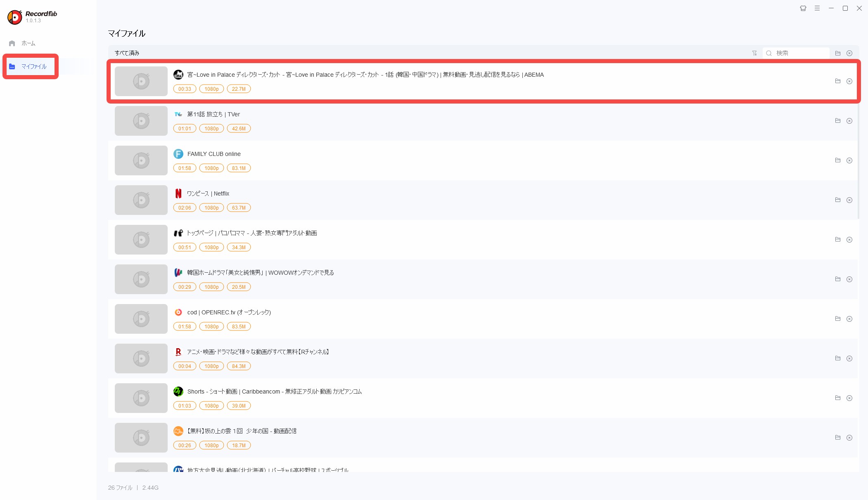Delete the 坂の上の雲 recording
The height and width of the screenshot is (500, 868).
849,438
